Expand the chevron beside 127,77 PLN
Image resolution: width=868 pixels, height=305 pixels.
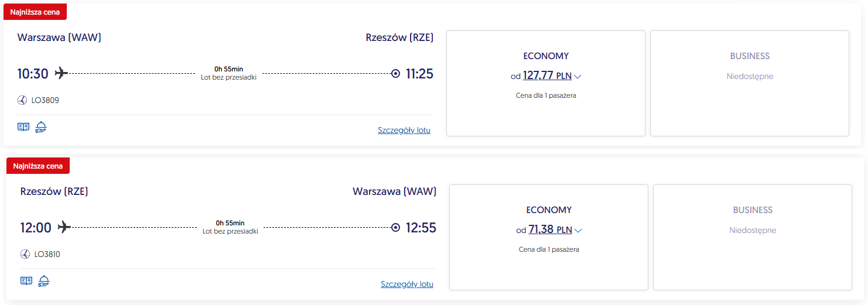click(577, 77)
